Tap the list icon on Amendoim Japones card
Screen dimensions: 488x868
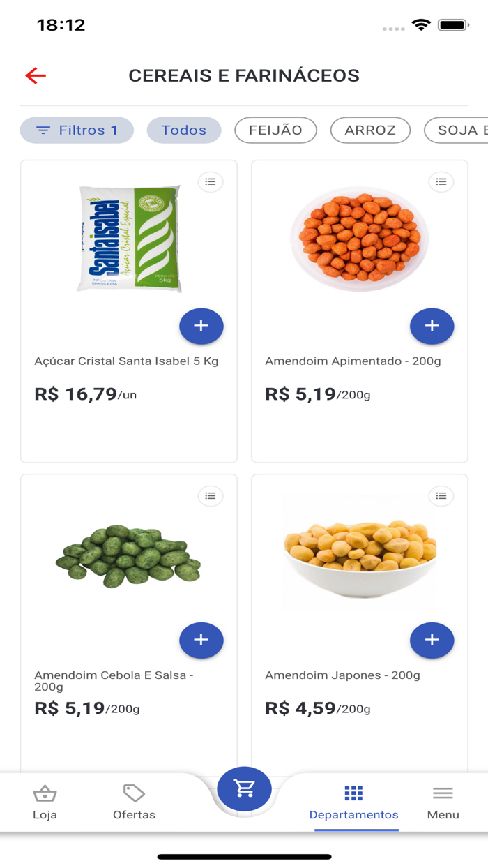tap(441, 496)
